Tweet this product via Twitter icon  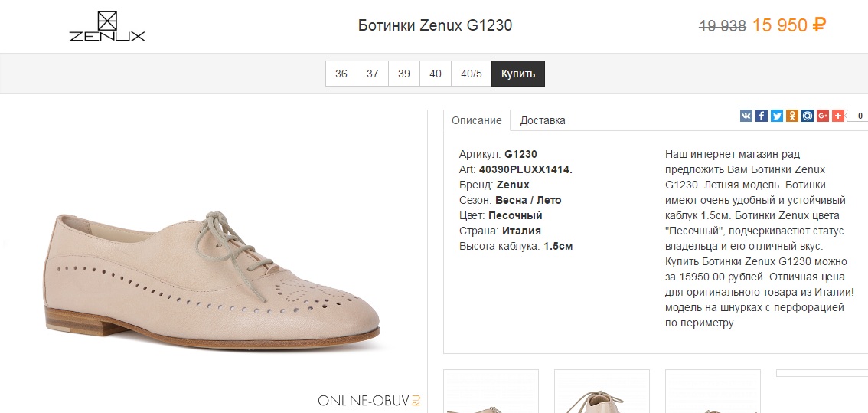click(x=777, y=116)
